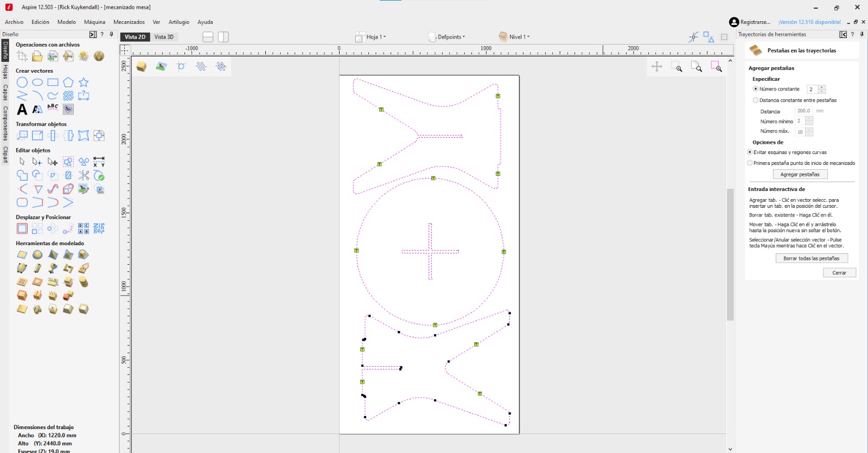Select the Draw Star tool
Image resolution: width=868 pixels, height=453 pixels.
pyautogui.click(x=84, y=82)
